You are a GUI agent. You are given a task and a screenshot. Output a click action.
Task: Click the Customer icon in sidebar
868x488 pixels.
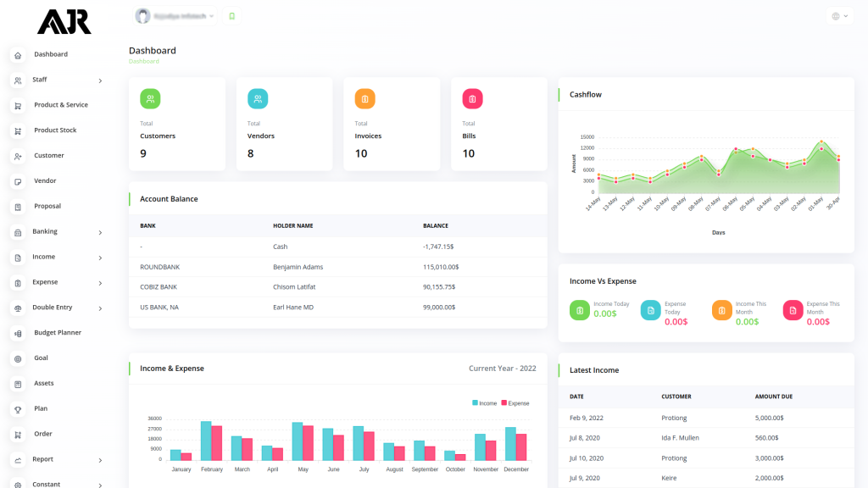[18, 157]
